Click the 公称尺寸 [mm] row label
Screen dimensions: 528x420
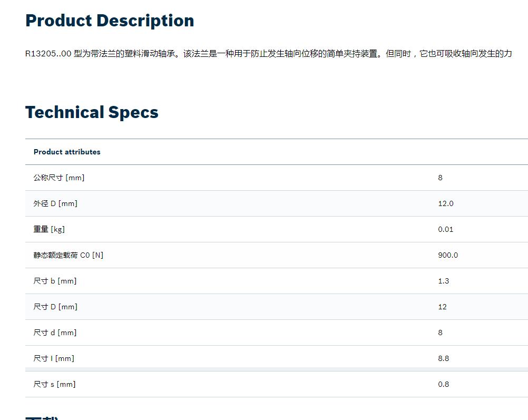pyautogui.click(x=59, y=178)
